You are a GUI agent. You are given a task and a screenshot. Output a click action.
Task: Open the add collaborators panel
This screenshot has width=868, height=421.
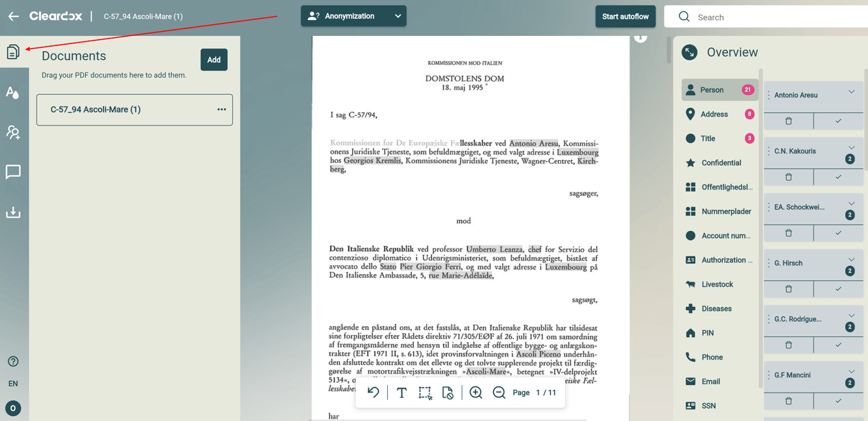13,132
